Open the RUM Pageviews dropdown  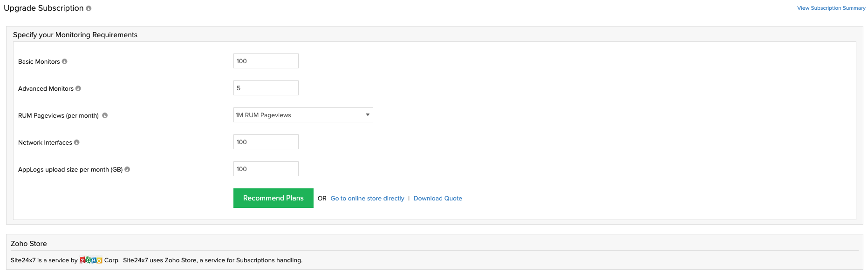303,115
